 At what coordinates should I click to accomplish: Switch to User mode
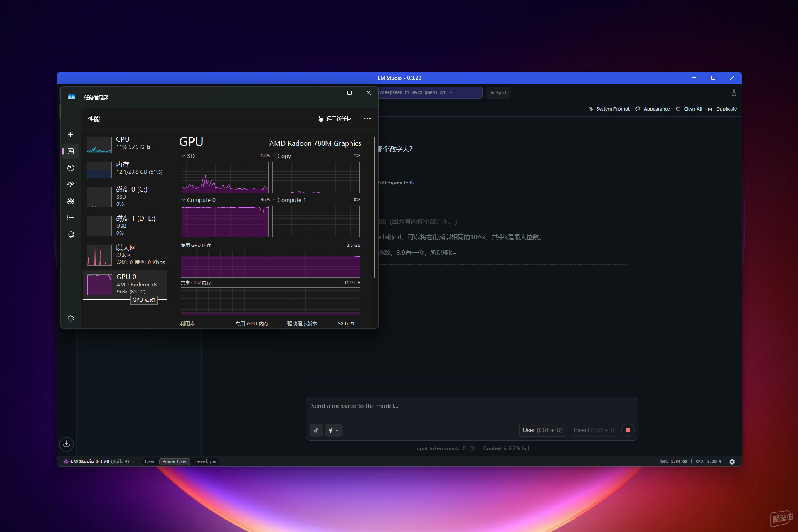click(150, 461)
